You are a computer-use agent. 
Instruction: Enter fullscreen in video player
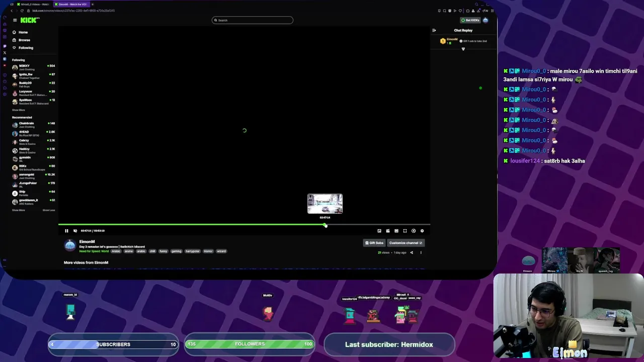coord(405,231)
